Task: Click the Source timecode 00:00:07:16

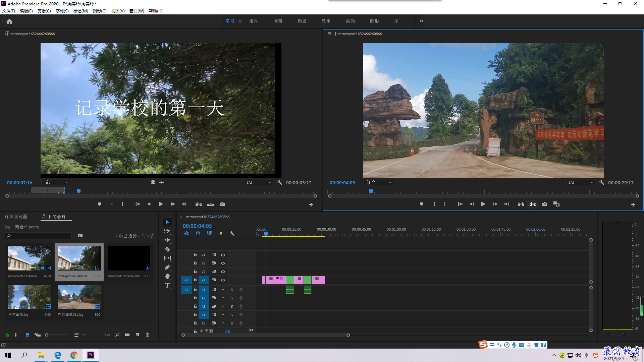Action: click(20, 183)
